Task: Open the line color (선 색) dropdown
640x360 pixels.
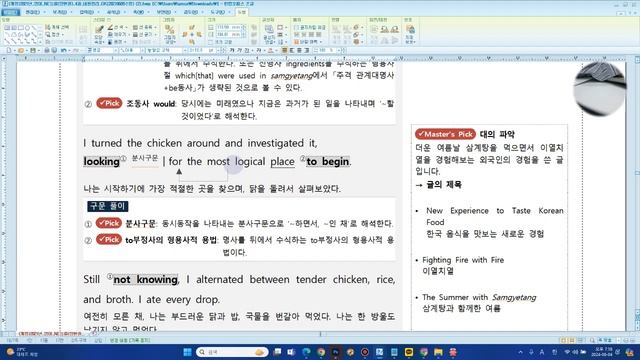Action: (118, 27)
